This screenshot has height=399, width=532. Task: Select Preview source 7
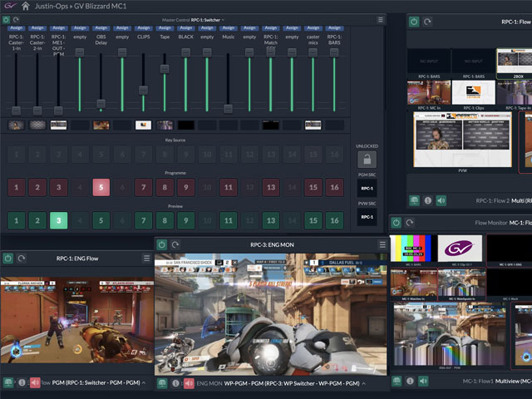coord(144,220)
